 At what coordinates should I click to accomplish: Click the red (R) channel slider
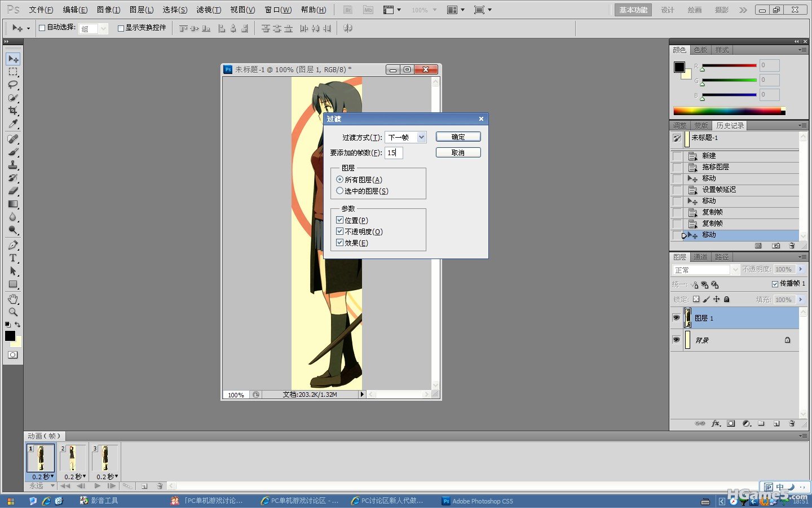729,66
